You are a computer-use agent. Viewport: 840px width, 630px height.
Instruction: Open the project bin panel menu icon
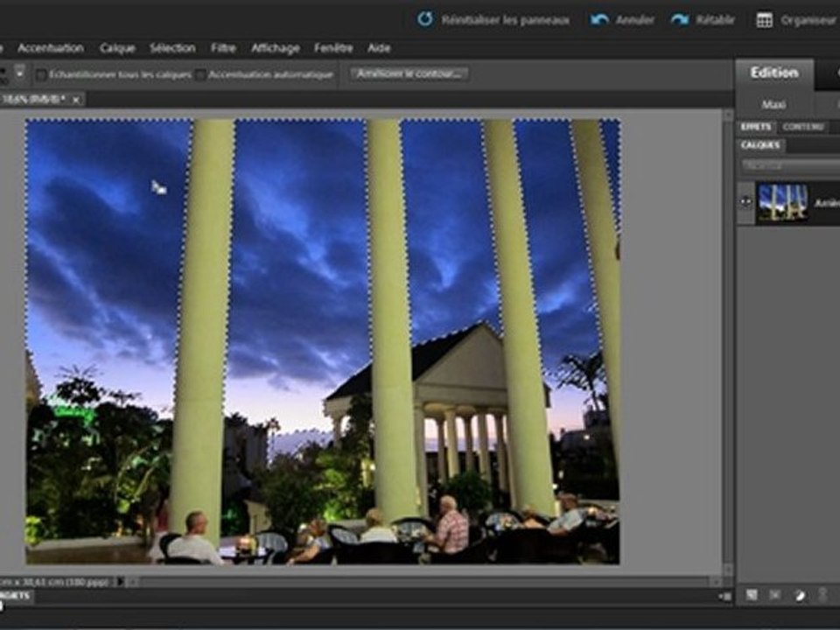tap(724, 596)
